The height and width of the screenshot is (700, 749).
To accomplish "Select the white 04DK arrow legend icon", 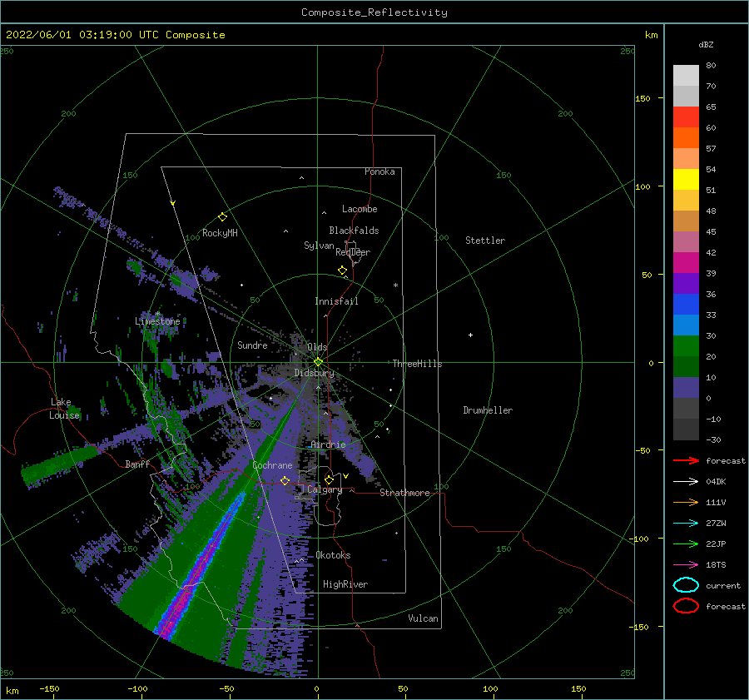I will tap(686, 482).
